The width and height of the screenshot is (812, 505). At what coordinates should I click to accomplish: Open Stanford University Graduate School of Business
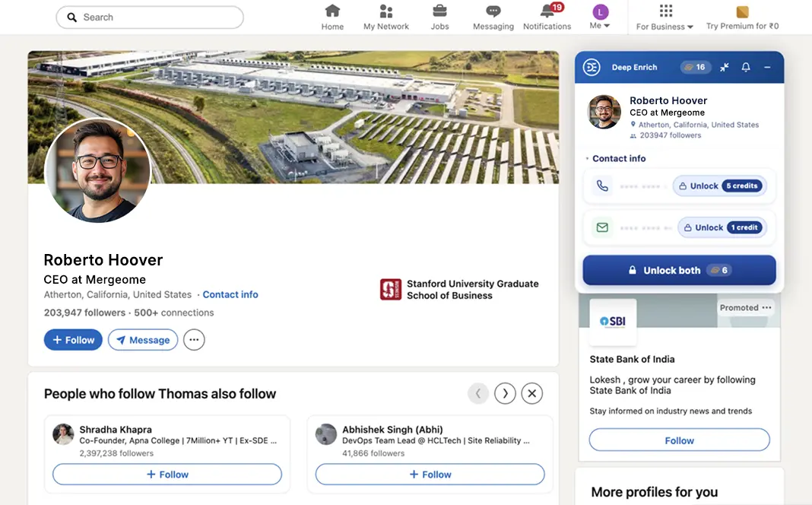click(x=472, y=290)
